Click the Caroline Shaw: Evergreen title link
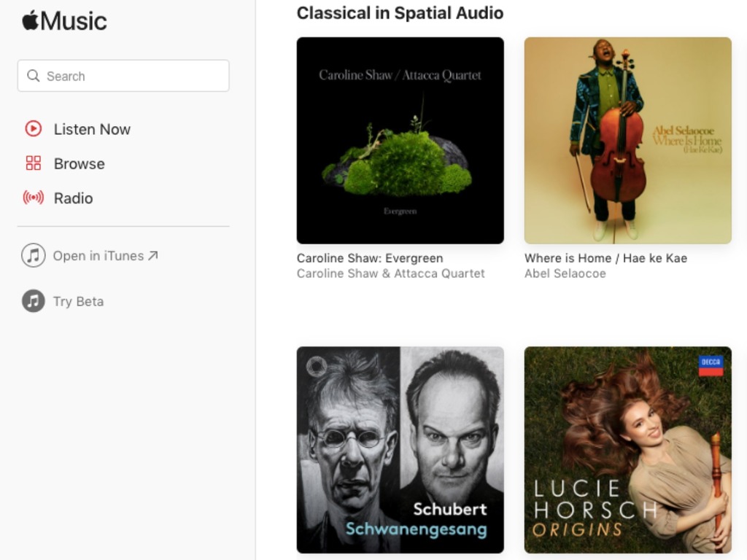The image size is (747, 560). click(x=370, y=258)
